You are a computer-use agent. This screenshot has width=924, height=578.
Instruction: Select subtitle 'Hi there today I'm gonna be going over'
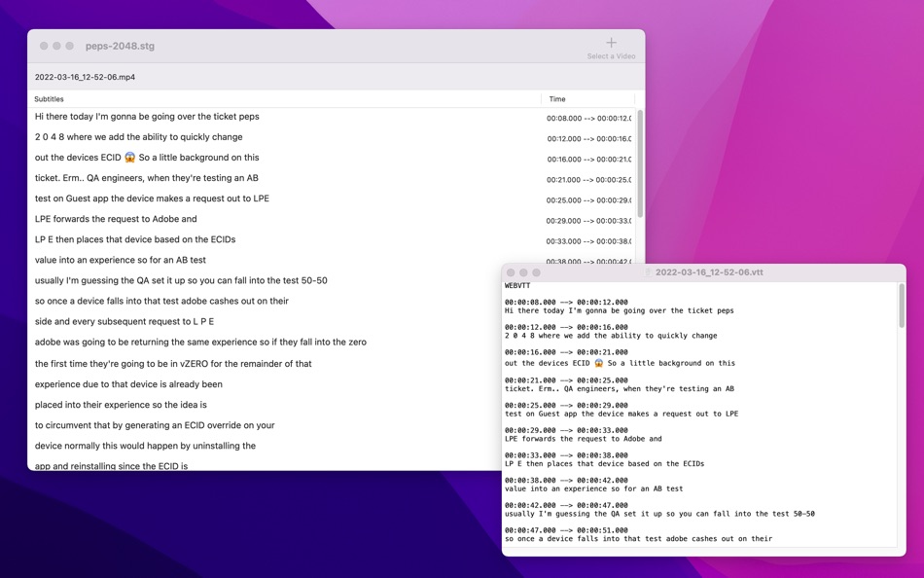click(x=147, y=117)
